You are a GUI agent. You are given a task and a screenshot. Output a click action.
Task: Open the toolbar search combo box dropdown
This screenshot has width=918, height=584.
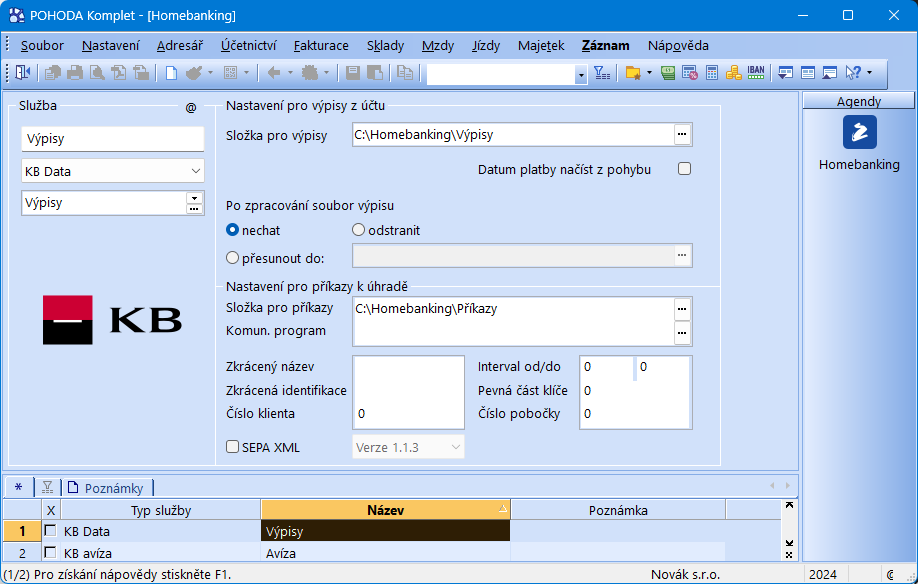tap(581, 75)
